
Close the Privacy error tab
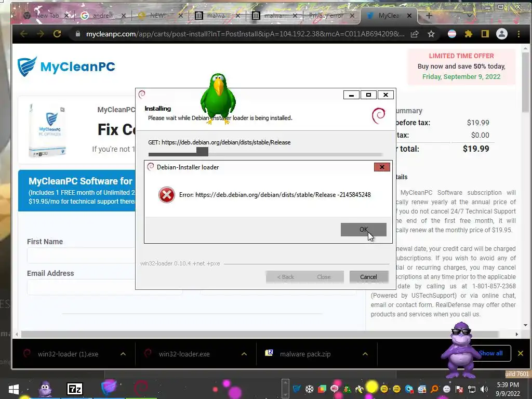click(x=353, y=16)
